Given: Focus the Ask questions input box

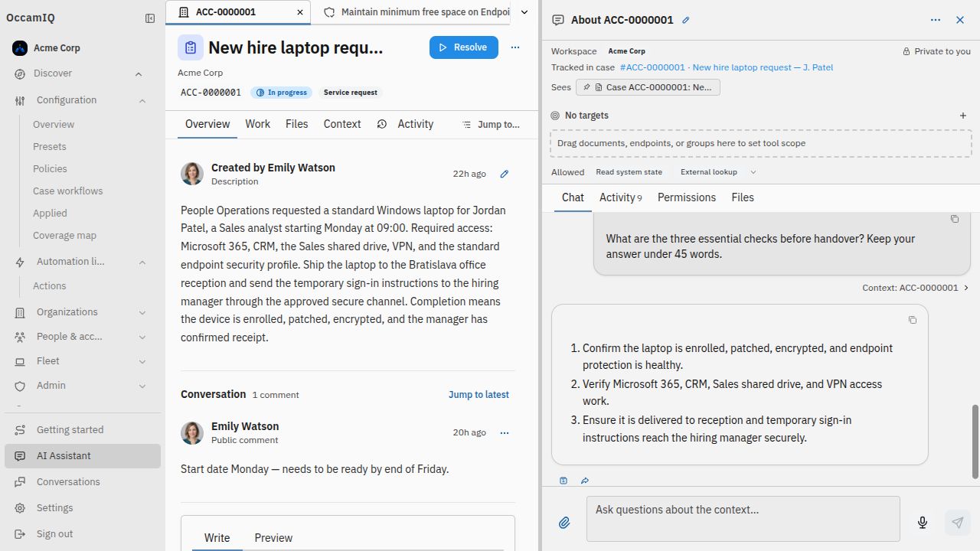Looking at the screenshot, I should (743, 519).
